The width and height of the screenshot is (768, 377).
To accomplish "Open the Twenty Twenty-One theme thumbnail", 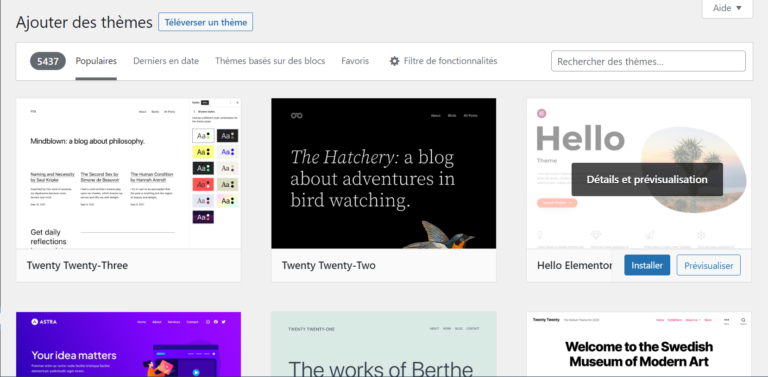I will 384,344.
